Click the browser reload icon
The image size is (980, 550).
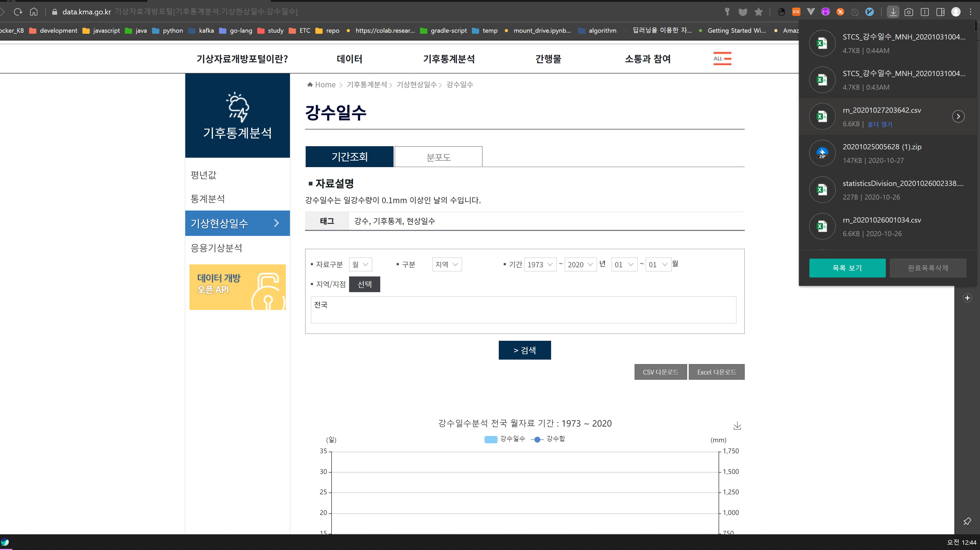point(18,12)
